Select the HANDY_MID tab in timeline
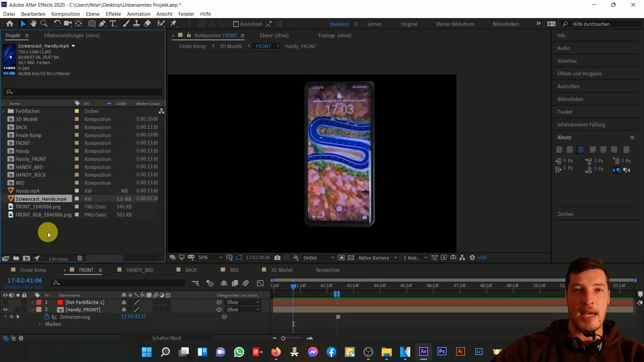 140,269
